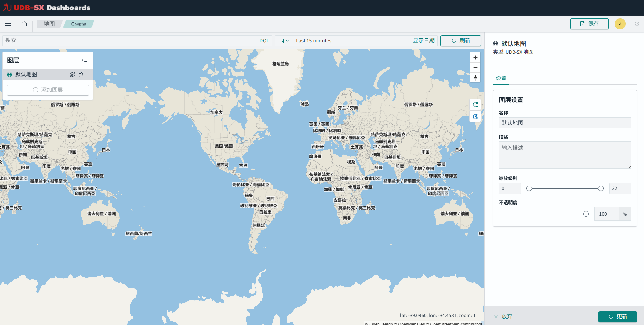This screenshot has height=325, width=644.
Task: Open user avatar menu
Action: click(620, 24)
